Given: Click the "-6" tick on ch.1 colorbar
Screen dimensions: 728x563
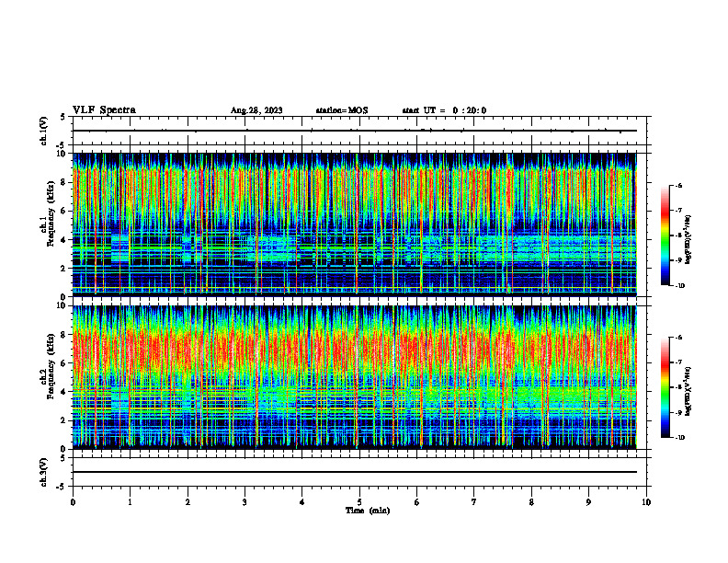Looking at the screenshot, I should coord(678,185).
